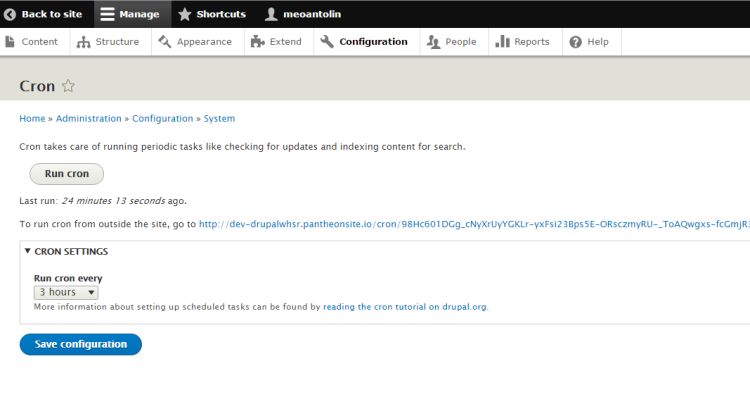
Task: Click the Cron page title
Action: tap(37, 86)
